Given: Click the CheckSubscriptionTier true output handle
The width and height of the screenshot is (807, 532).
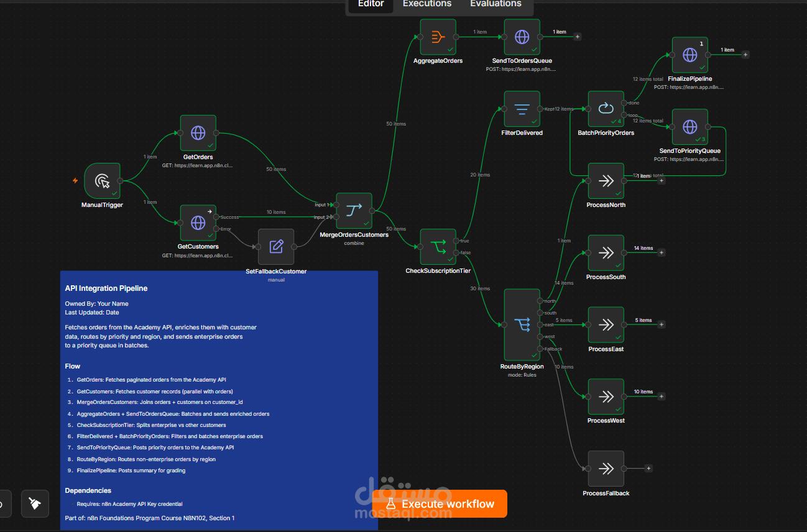Looking at the screenshot, I should (x=456, y=241).
